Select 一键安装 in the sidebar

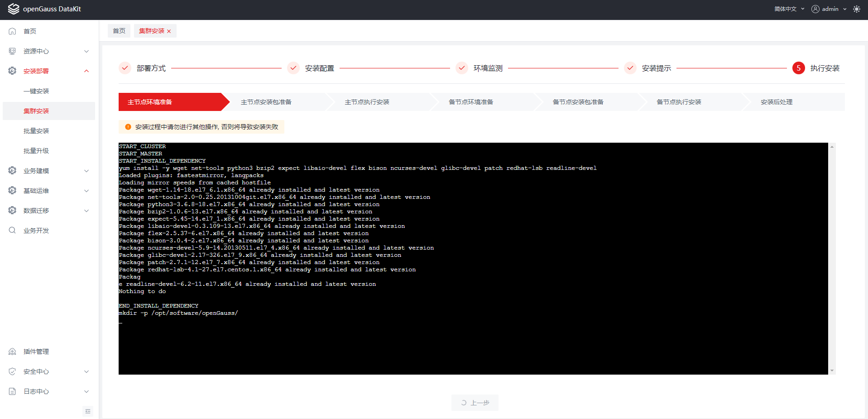pyautogui.click(x=36, y=91)
